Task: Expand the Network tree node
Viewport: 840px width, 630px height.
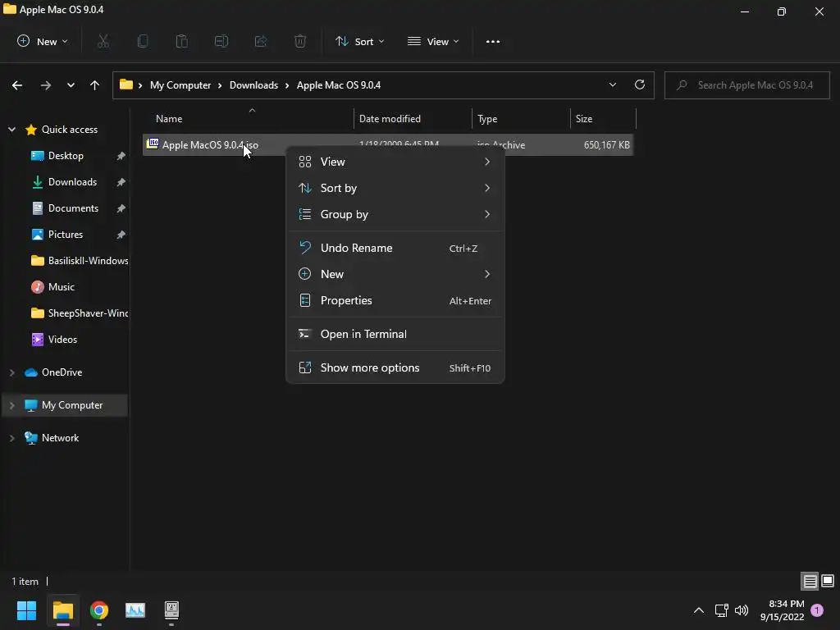Action: pyautogui.click(x=11, y=438)
